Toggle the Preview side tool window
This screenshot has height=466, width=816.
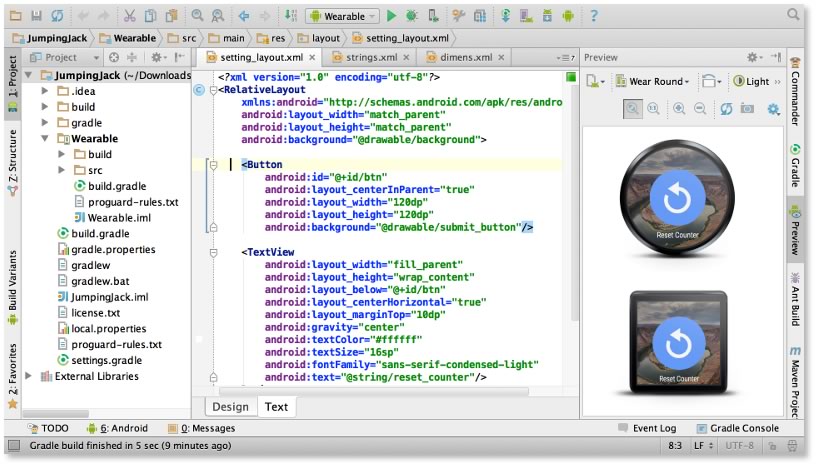pos(795,230)
